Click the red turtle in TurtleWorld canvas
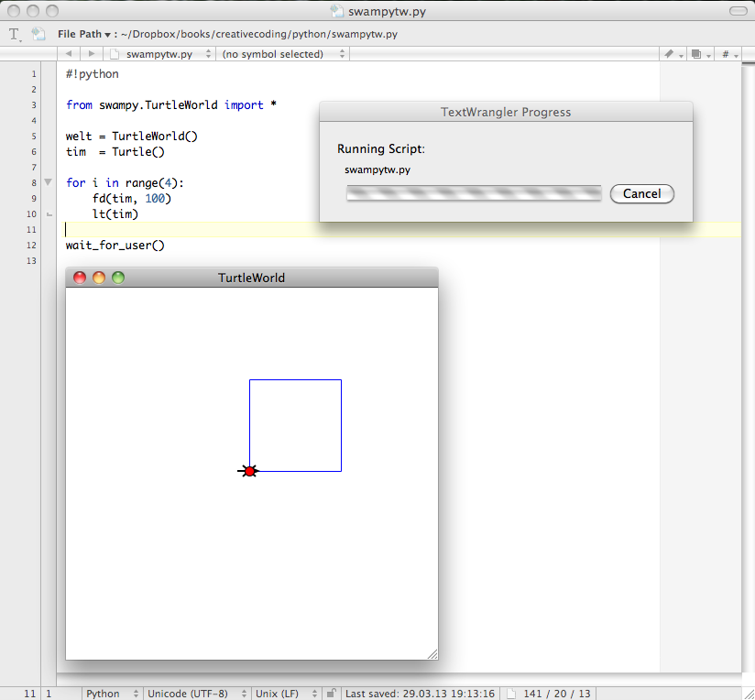Screen dimensions: 755x700 (x=249, y=471)
